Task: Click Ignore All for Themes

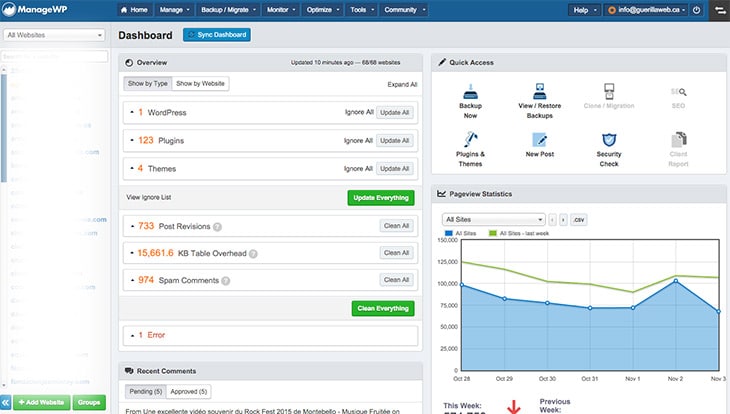Action: pyautogui.click(x=358, y=169)
